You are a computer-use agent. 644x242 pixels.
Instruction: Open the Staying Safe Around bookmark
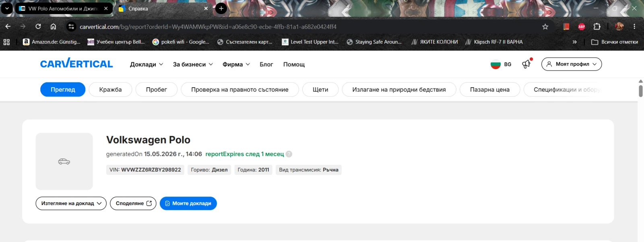(x=374, y=42)
